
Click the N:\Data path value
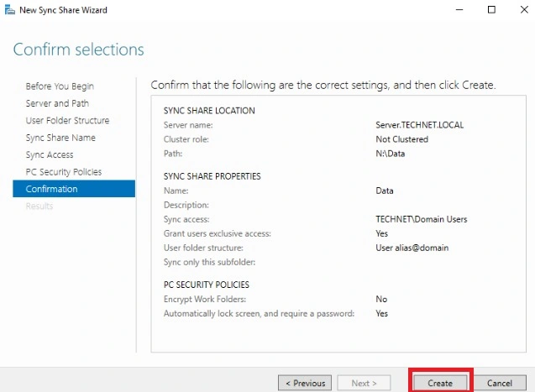(391, 154)
